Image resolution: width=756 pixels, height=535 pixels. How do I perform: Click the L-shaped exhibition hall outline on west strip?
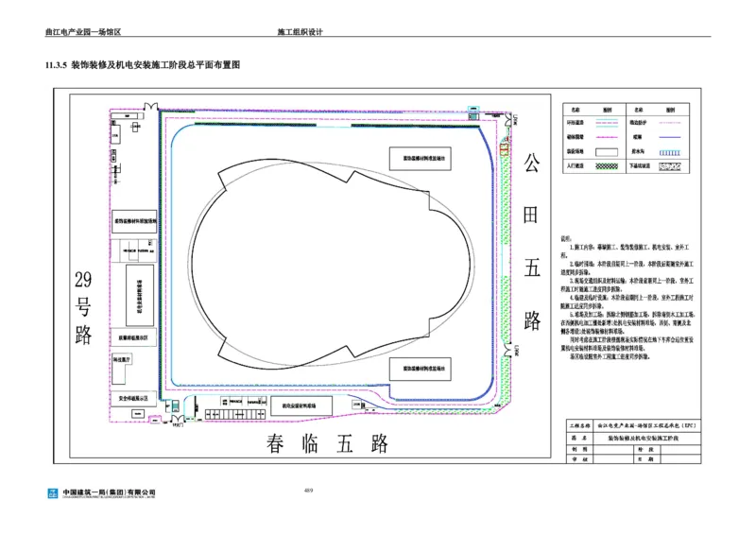point(121,368)
